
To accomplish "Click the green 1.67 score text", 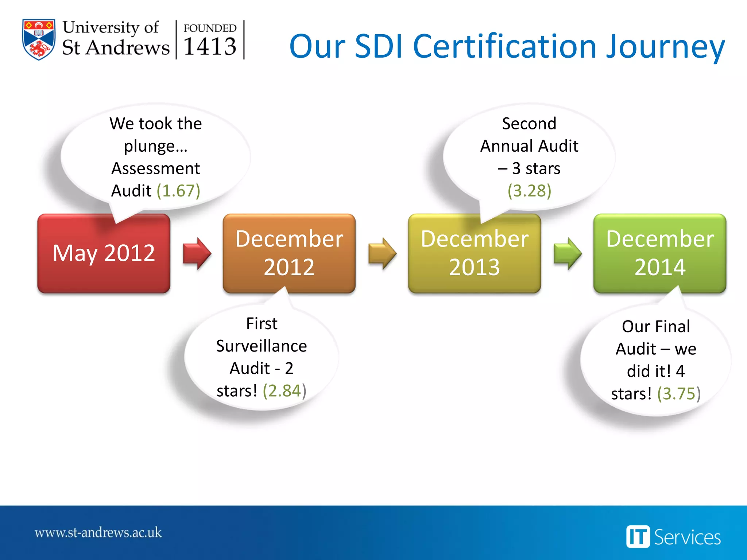I will 178,191.
